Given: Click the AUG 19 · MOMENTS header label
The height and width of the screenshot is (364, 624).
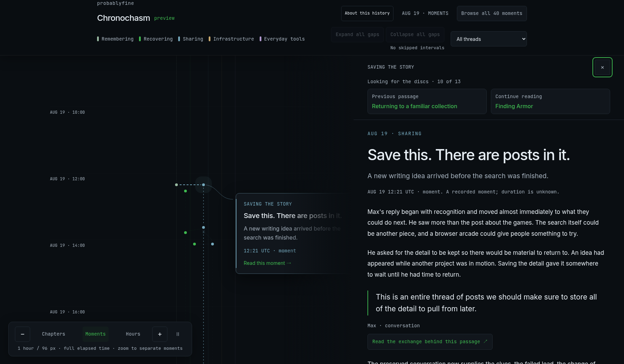Looking at the screenshot, I should [x=425, y=14].
